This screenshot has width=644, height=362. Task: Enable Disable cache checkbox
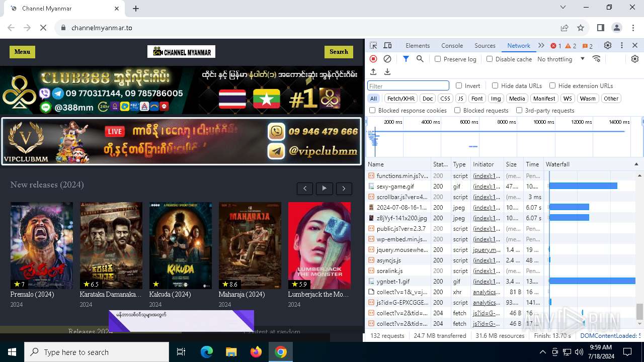[x=490, y=59]
